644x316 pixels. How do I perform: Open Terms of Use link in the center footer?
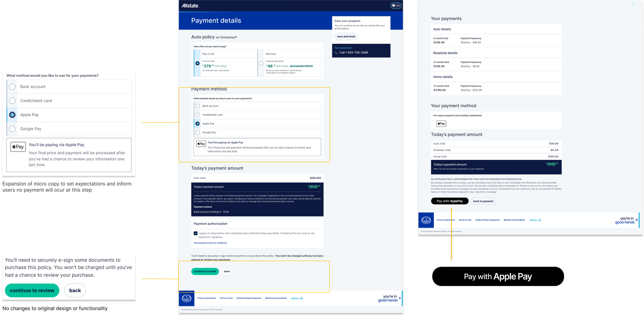226,298
